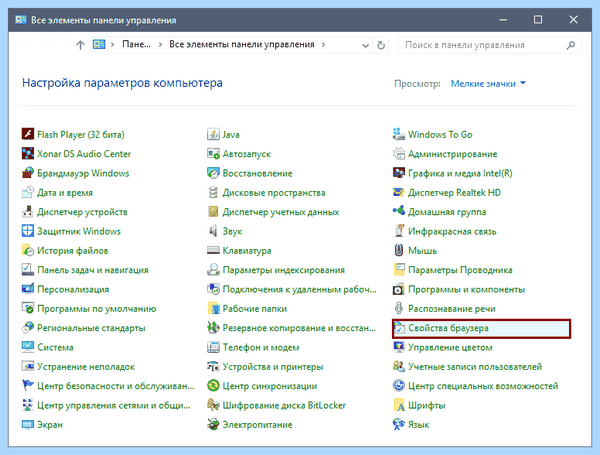Open Свойства браузера
Screen dimensions: 600x455
coord(481,328)
